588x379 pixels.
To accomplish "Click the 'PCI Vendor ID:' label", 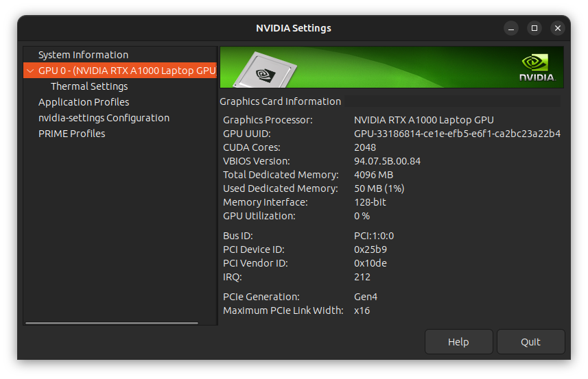I will click(x=255, y=263).
